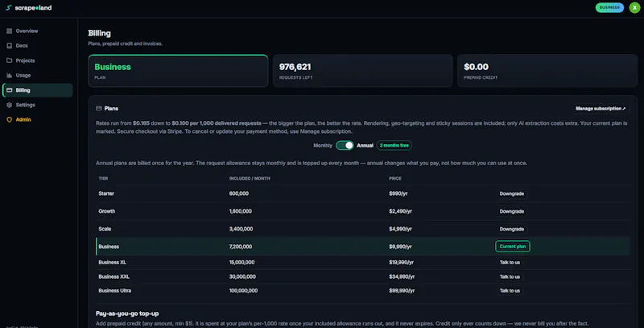Click the 976,621 requests left card
The width and height of the screenshot is (644, 328).
363,71
